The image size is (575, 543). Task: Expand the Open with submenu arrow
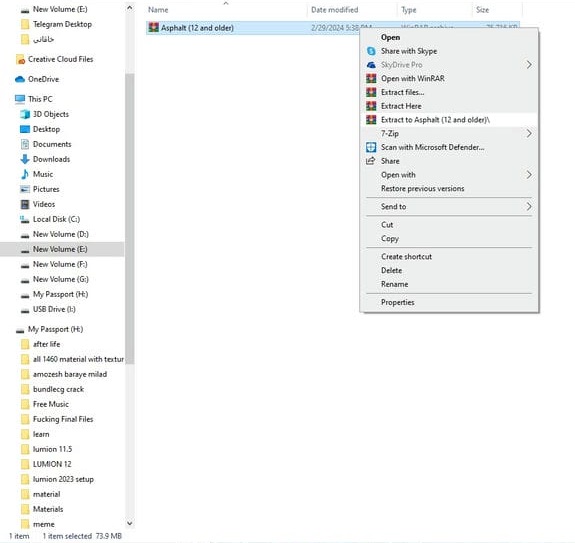[529, 175]
